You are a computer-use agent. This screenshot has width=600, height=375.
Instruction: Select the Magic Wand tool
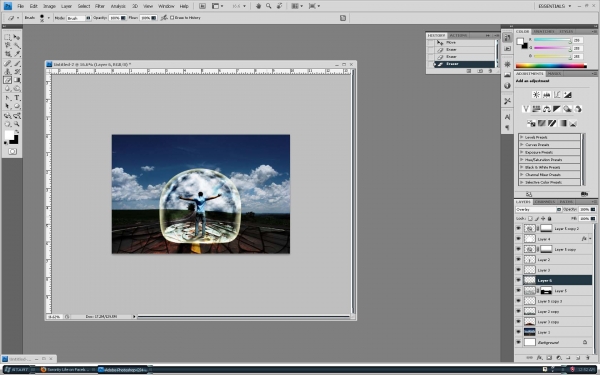tap(17, 46)
